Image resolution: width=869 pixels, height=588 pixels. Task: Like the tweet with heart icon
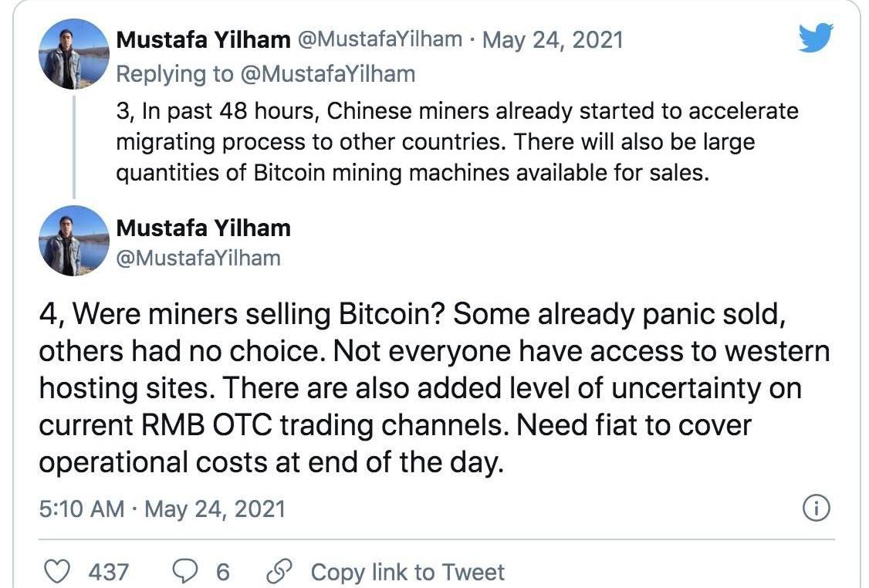(x=56, y=572)
